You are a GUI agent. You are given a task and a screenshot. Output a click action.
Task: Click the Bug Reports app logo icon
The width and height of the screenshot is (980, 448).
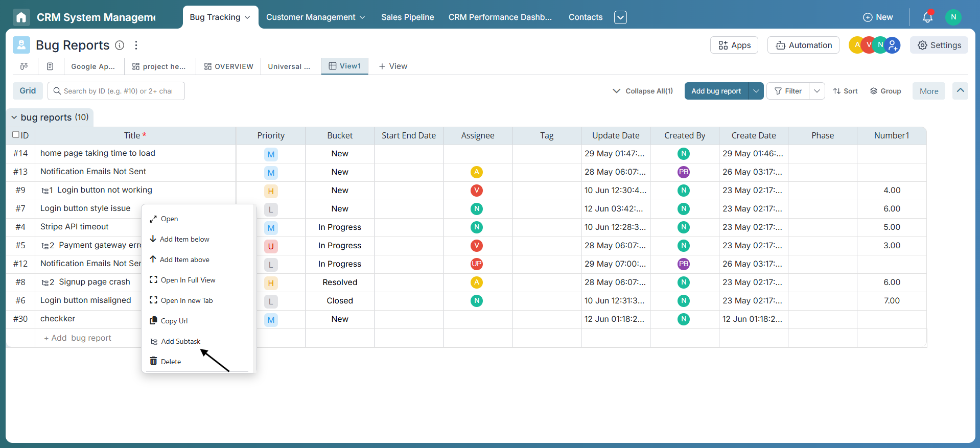(21, 45)
